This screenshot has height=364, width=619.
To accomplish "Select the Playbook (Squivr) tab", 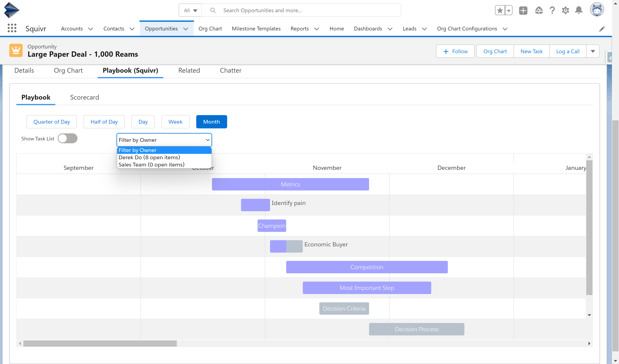I will tap(130, 70).
